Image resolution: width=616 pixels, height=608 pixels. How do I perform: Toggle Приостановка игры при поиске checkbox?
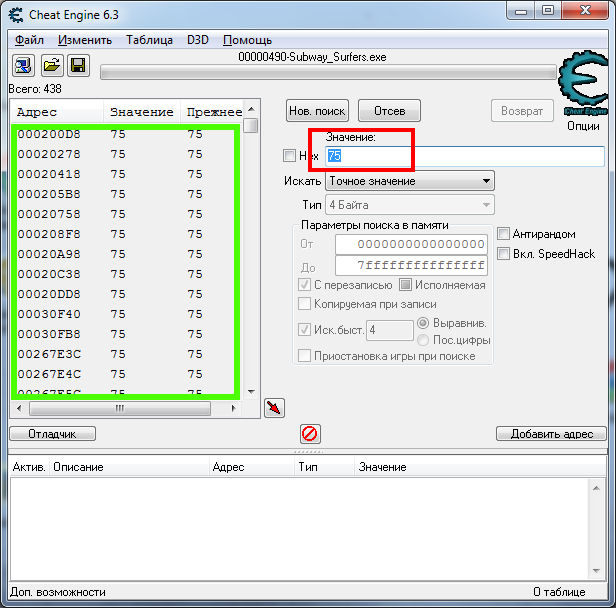pyautogui.click(x=304, y=356)
